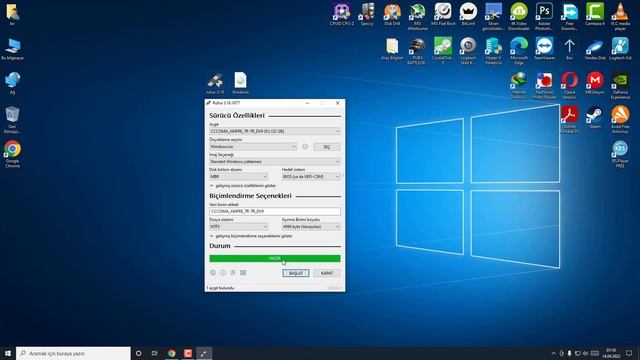The image size is (640, 360).
Task: Open Chrome from the taskbar
Action: [x=171, y=353]
